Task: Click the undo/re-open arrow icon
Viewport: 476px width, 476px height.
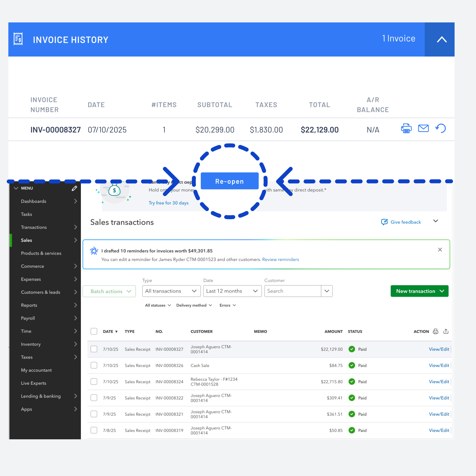Action: point(440,128)
